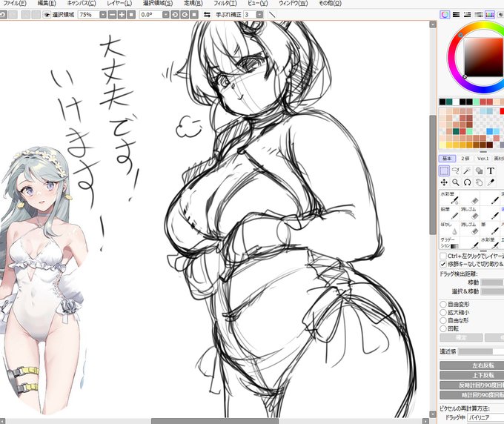This screenshot has height=424, width=504.
Task: Select the 拡大縮小 radio option
Action: (443, 312)
